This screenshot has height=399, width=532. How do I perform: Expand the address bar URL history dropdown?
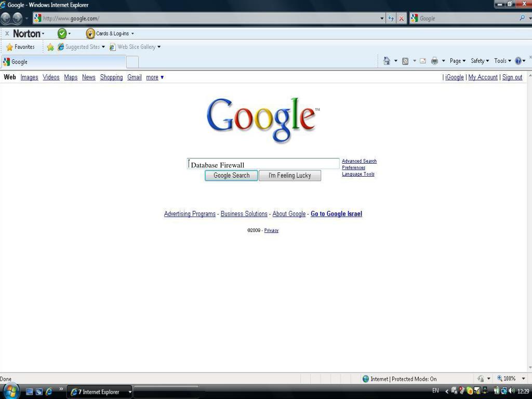pyautogui.click(x=382, y=18)
